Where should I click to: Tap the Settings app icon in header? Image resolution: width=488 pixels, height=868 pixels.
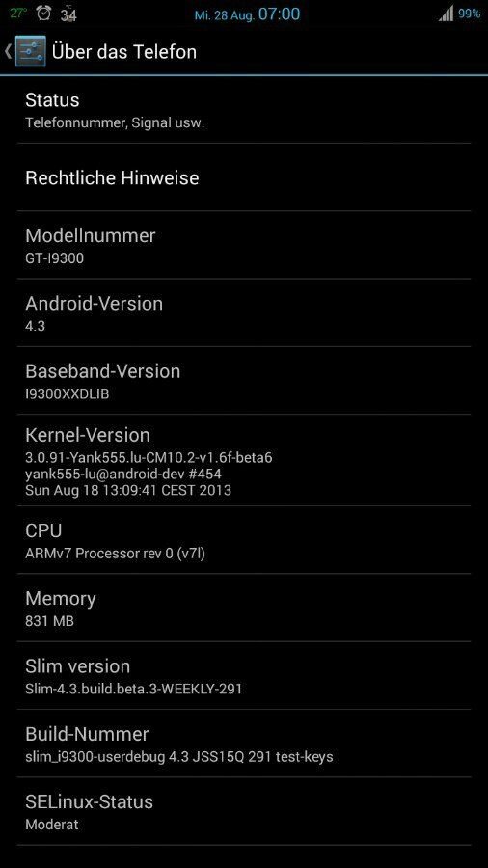[31, 51]
